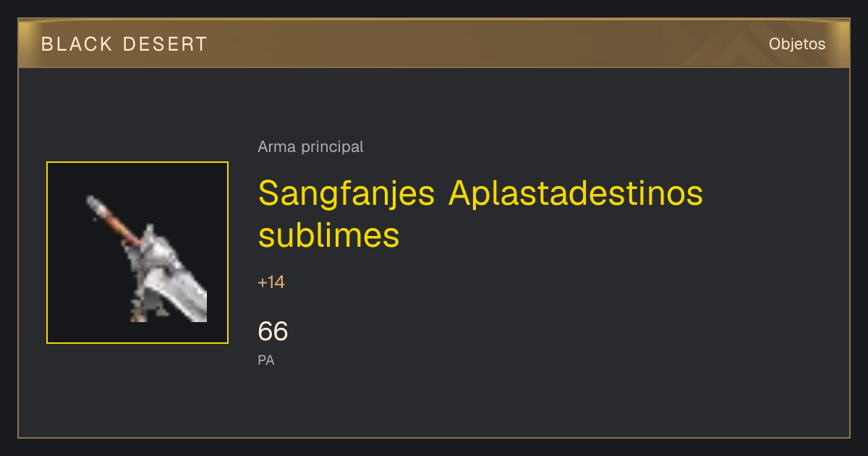Click the yellow frame around item icon
The width and height of the screenshot is (868, 456).
tap(137, 162)
